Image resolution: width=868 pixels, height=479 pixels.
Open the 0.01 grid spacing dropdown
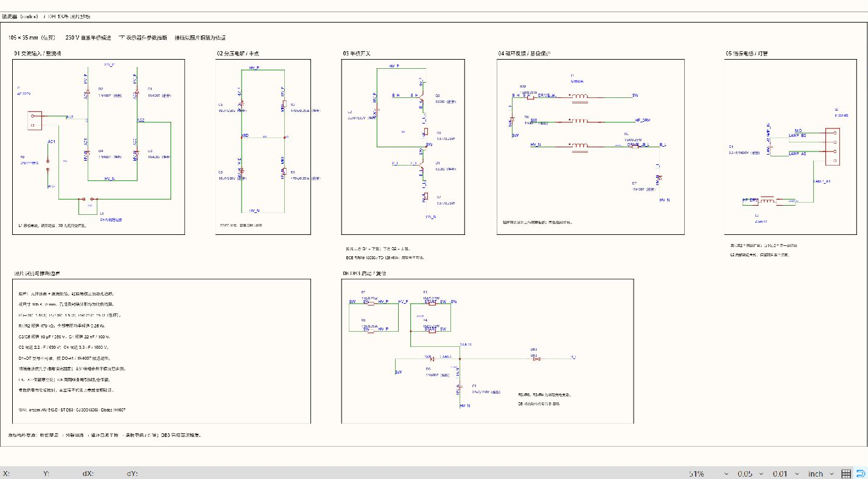(785, 474)
